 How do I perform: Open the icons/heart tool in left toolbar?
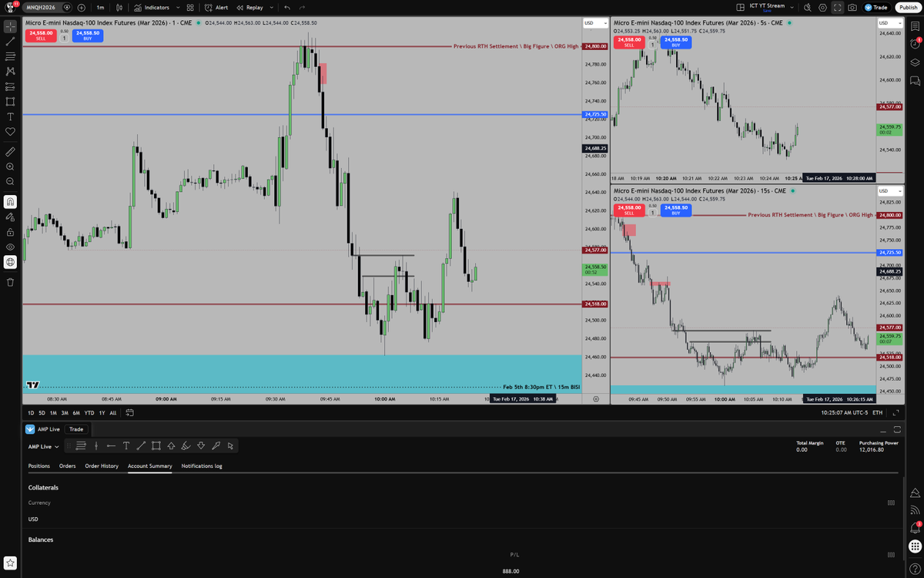click(10, 131)
